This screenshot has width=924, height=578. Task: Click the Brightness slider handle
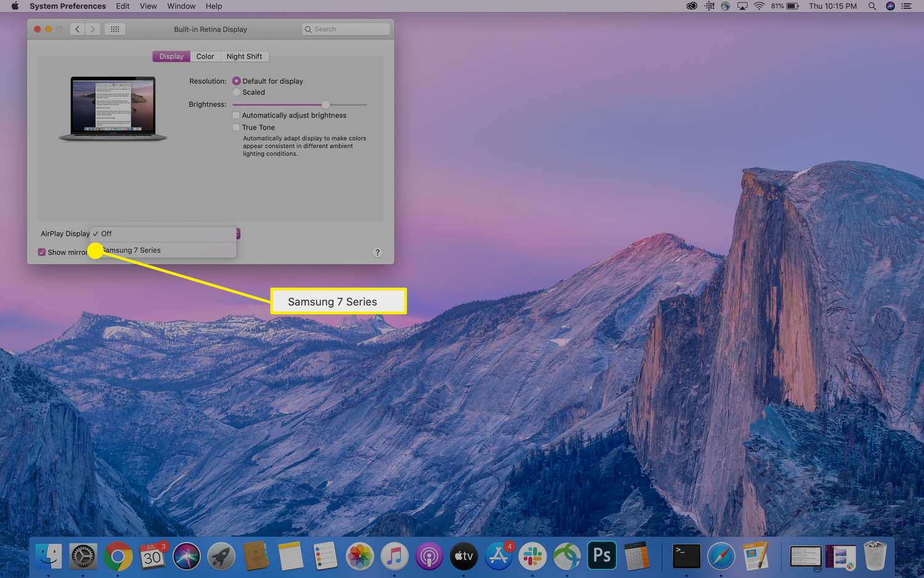326,105
